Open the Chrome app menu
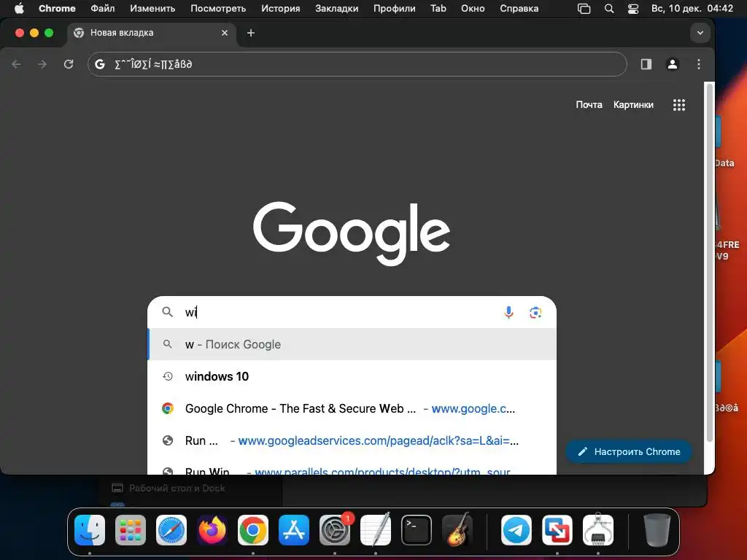The height and width of the screenshot is (560, 747). 57,8
